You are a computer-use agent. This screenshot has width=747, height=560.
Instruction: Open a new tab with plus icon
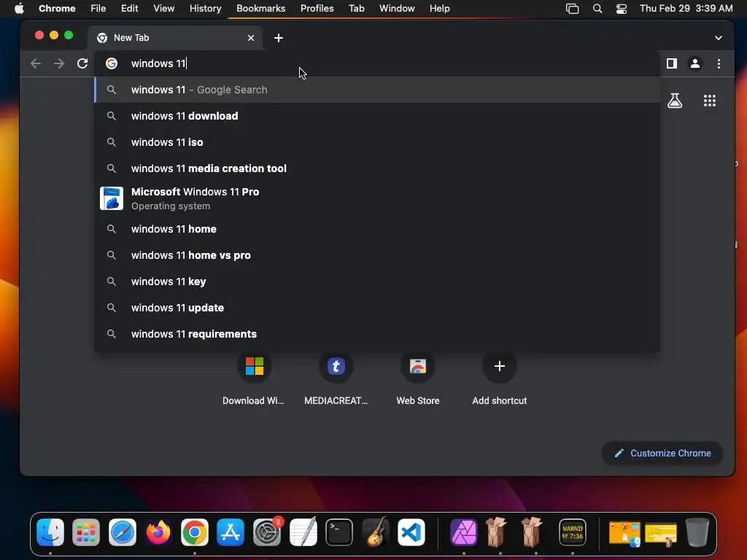(x=279, y=38)
